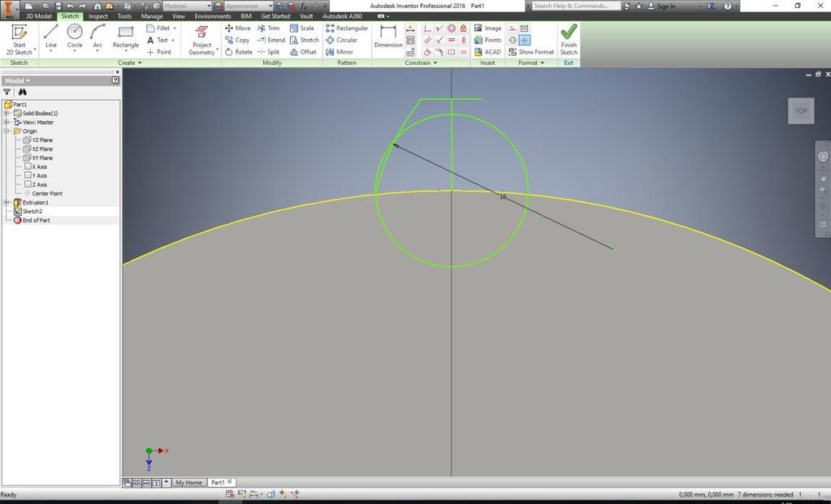The width and height of the screenshot is (831, 504).
Task: Open the Create panel dropdown
Action: [130, 63]
